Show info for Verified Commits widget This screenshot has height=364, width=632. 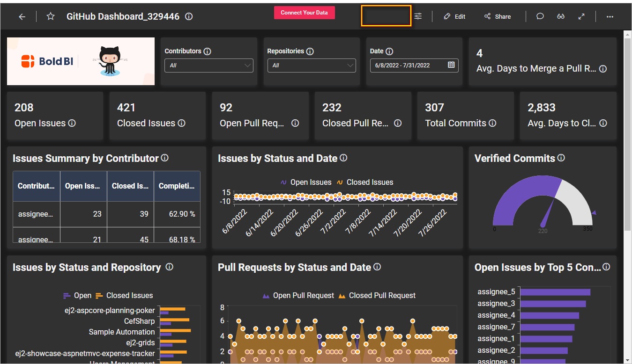click(x=561, y=158)
